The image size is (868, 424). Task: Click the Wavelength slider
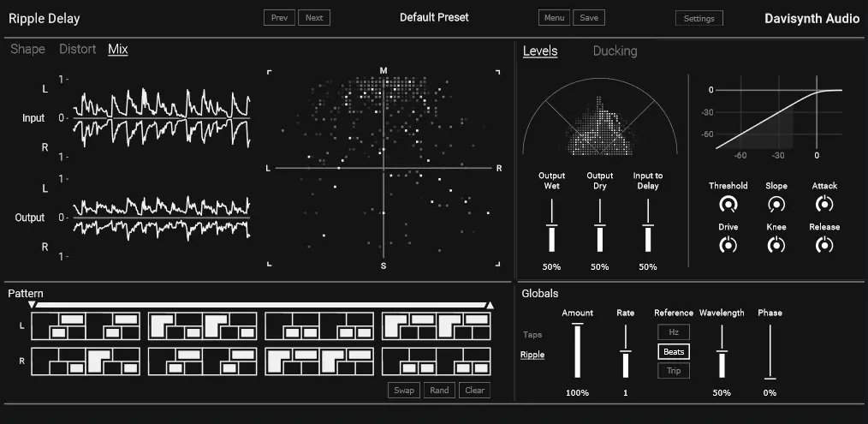[722, 351]
